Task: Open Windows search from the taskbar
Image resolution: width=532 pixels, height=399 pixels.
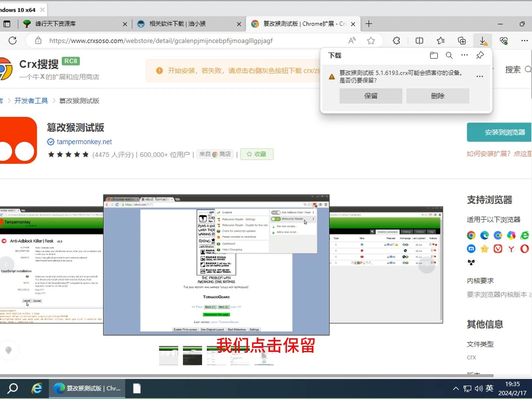Action: [x=13, y=389]
